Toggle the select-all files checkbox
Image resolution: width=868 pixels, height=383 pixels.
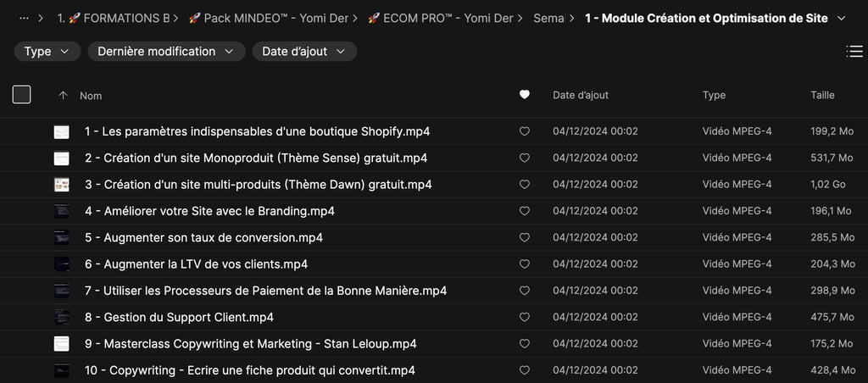pyautogui.click(x=22, y=95)
